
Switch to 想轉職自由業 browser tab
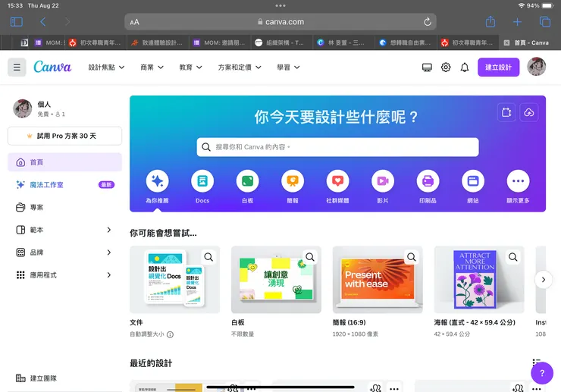point(406,42)
